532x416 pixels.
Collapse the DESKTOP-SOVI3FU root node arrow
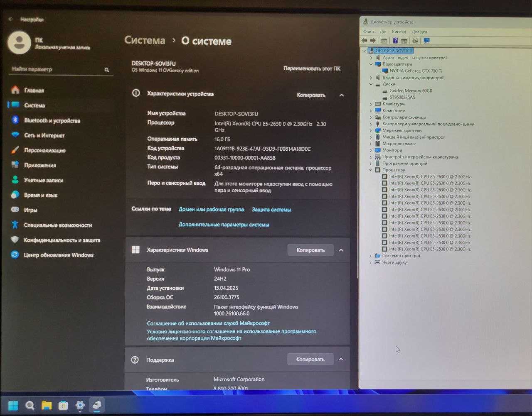(364, 51)
